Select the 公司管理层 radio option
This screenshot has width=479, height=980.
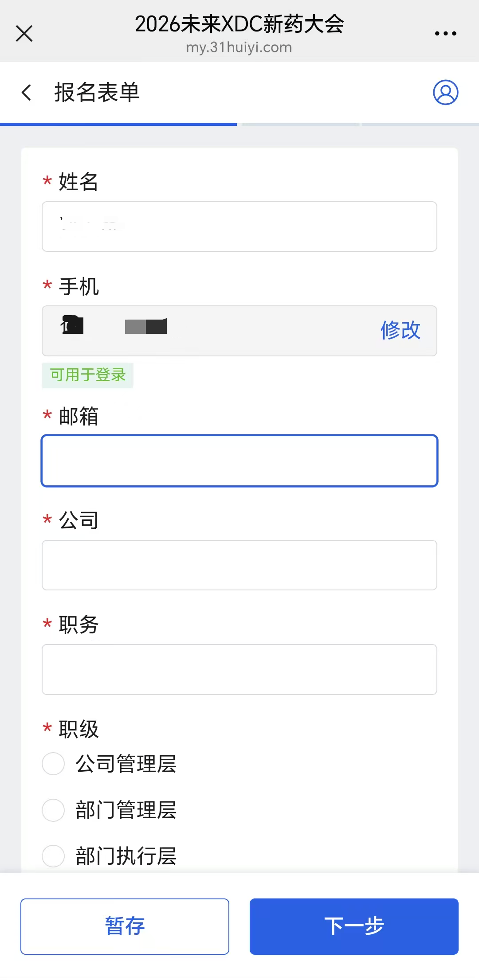tap(53, 764)
